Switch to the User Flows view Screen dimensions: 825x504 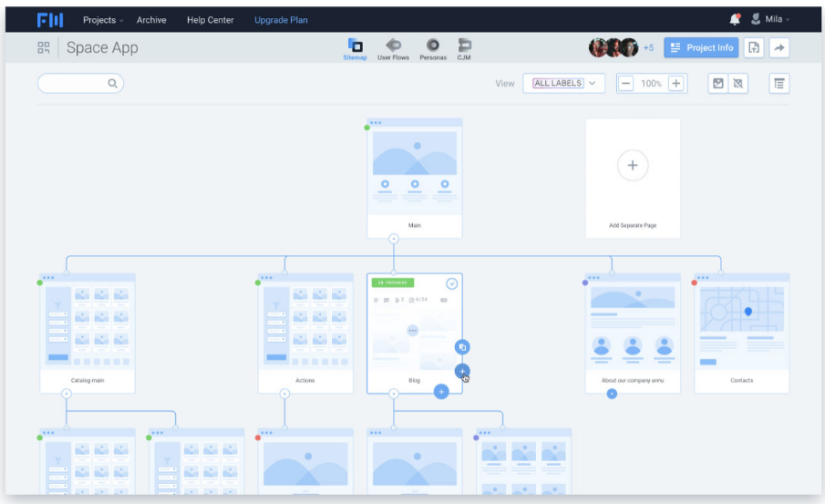tap(393, 49)
